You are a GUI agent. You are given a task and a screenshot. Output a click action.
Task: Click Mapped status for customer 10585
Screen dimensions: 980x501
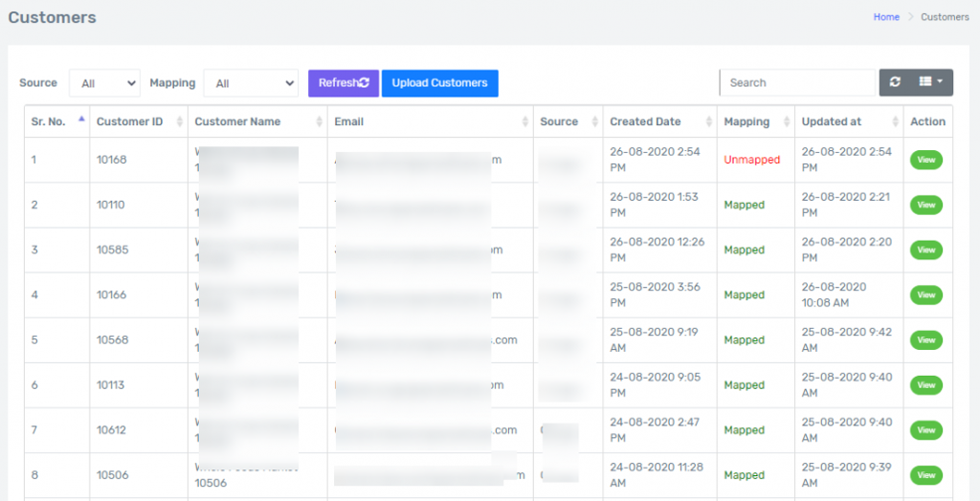coord(745,250)
